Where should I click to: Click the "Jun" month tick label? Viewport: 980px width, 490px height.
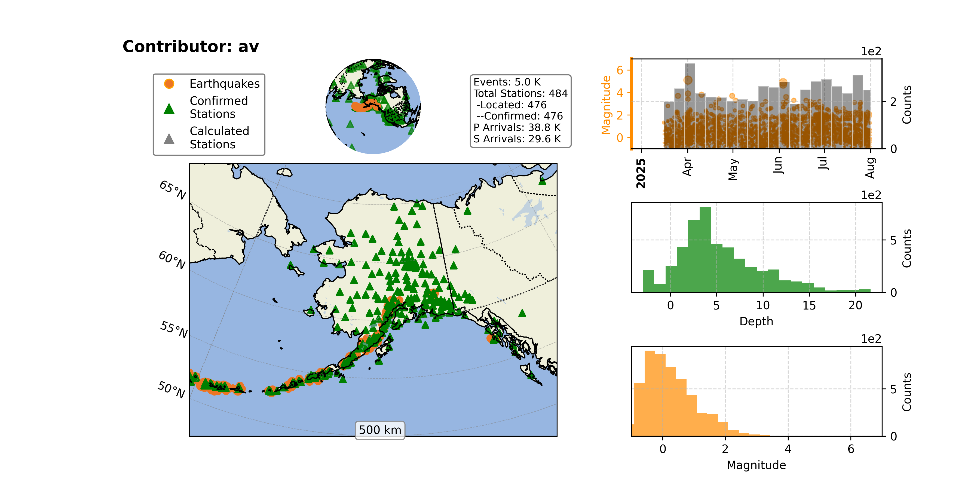(778, 166)
